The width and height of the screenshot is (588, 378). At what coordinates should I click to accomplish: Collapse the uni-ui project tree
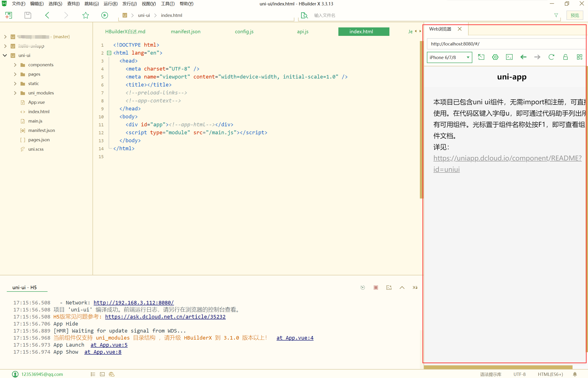[5, 56]
